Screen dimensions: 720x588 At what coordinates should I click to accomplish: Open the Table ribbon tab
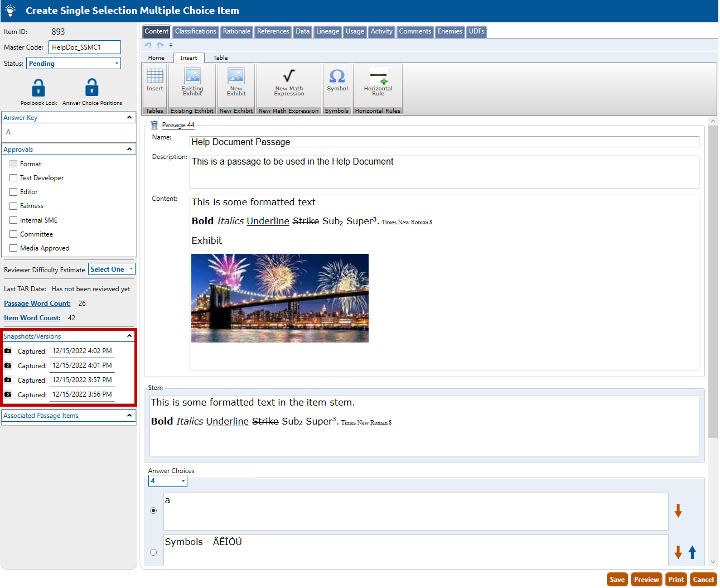tap(220, 58)
